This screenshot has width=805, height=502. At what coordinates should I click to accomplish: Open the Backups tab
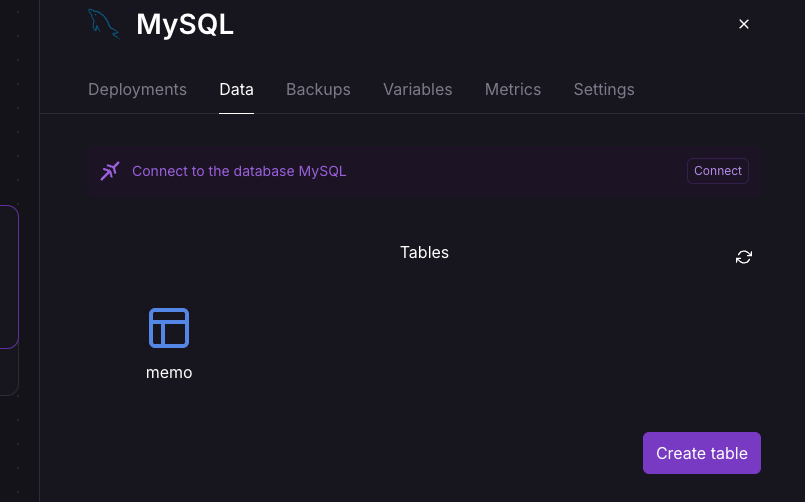(318, 89)
